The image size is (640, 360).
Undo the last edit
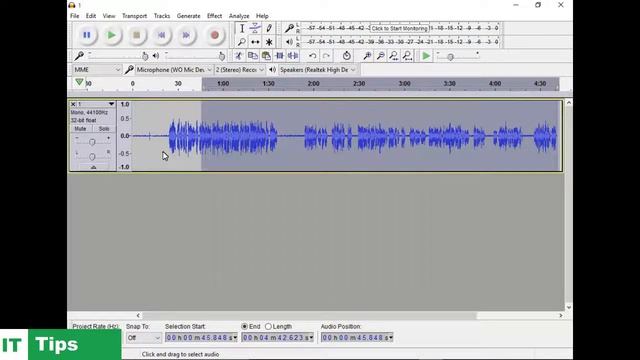point(312,56)
